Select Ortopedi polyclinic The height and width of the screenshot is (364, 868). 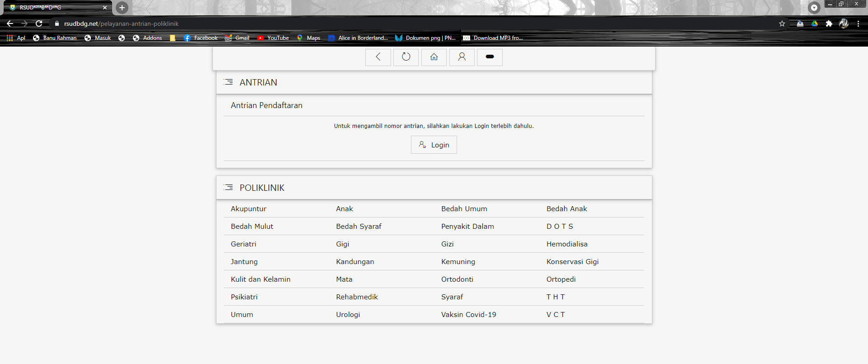[x=561, y=279]
